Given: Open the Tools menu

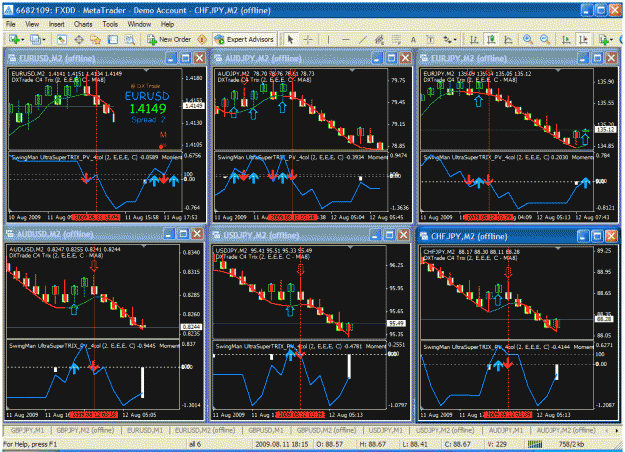Looking at the screenshot, I should 110,24.
